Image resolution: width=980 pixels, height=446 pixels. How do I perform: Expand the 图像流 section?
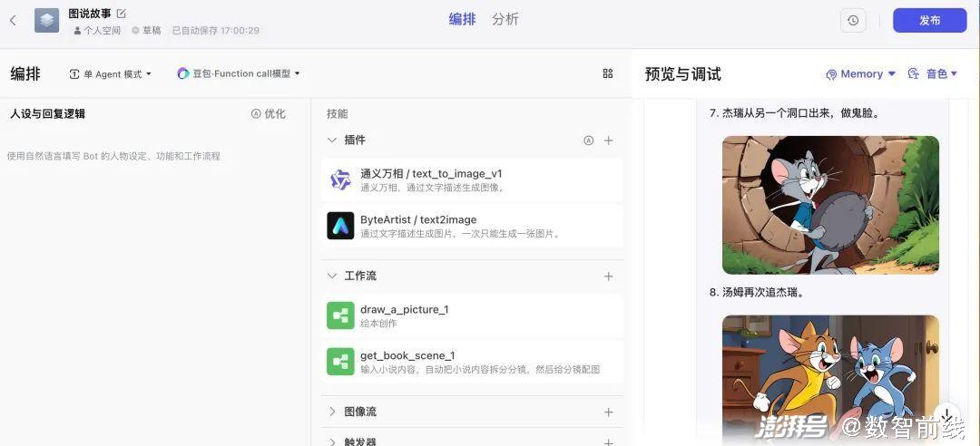pyautogui.click(x=332, y=412)
